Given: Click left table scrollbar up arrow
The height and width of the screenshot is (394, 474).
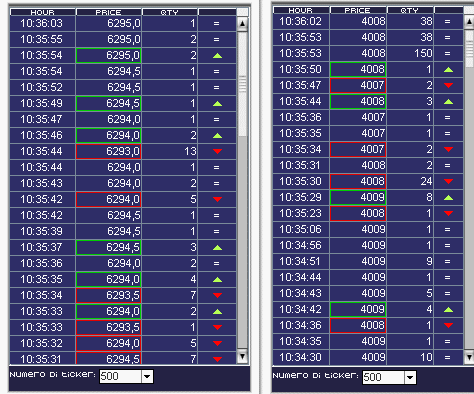Looking at the screenshot, I should tap(242, 24).
